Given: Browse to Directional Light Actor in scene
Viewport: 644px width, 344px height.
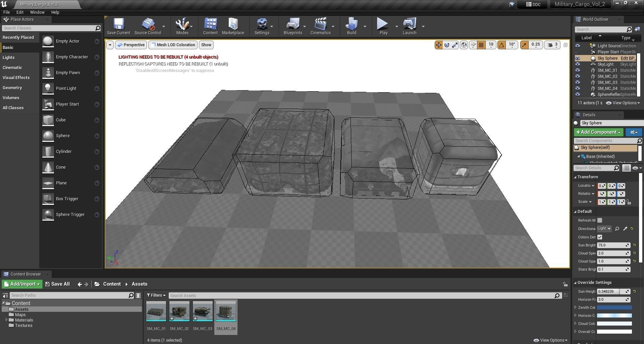Looking at the screenshot, I should [617, 229].
